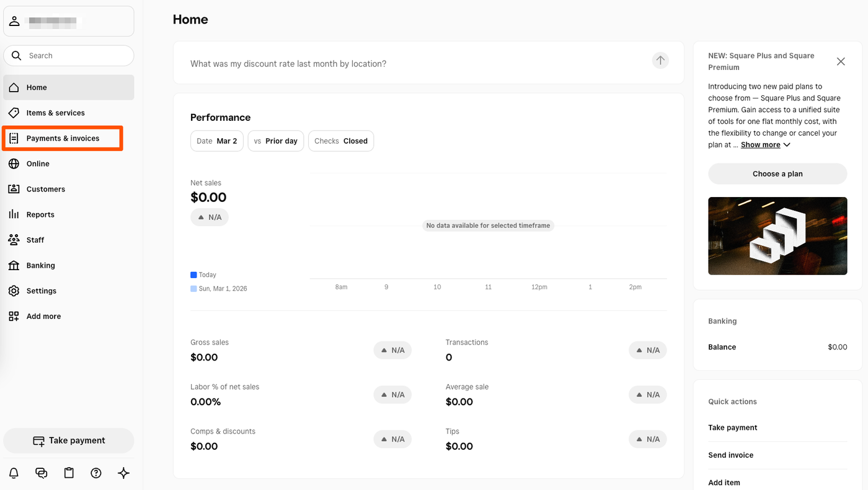The image size is (868, 490).
Task: Launch the AI sparkle assistant icon
Action: [x=123, y=473]
